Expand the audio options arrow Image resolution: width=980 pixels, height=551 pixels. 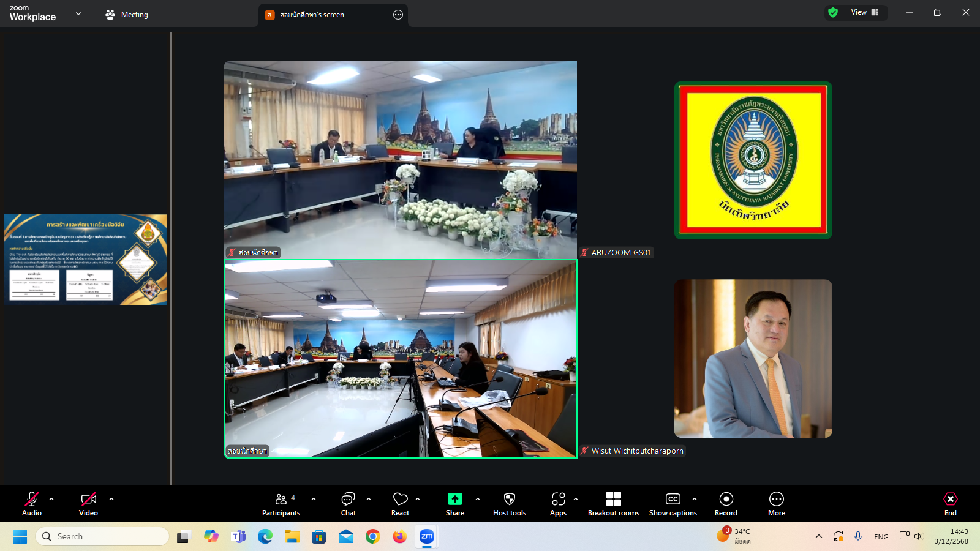(51, 499)
